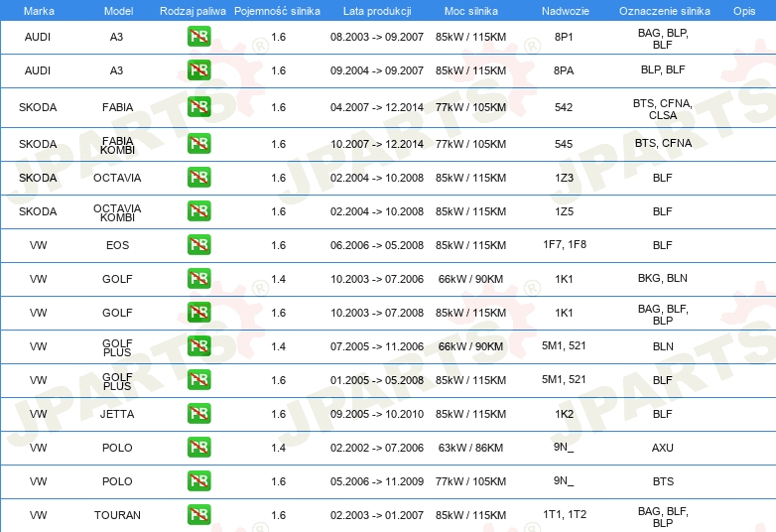776x532 pixels.
Task: Click the date range 04.2007 -> 12.2014
Action: pyautogui.click(x=377, y=107)
